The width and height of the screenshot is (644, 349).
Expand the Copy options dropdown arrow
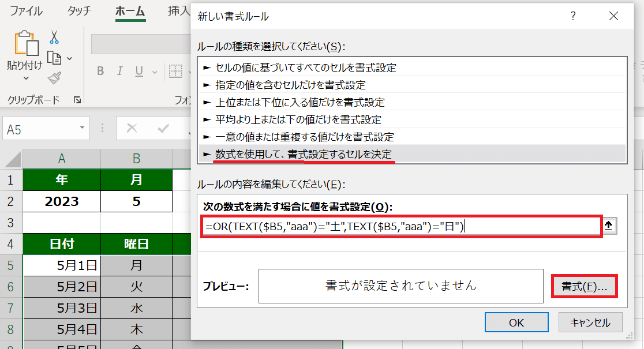[x=69, y=58]
